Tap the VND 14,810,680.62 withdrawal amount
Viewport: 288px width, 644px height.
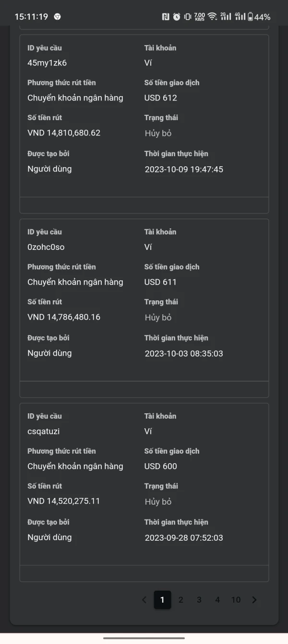(x=64, y=133)
